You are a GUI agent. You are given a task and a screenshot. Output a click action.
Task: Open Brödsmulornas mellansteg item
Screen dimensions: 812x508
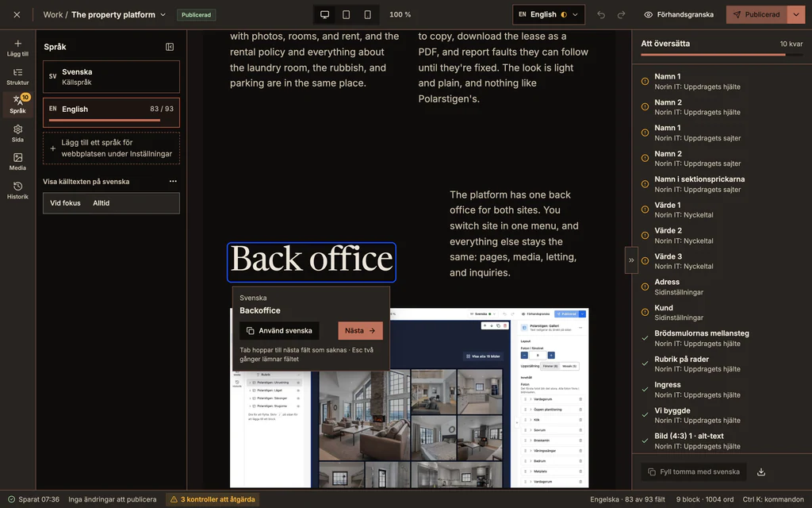point(722,338)
